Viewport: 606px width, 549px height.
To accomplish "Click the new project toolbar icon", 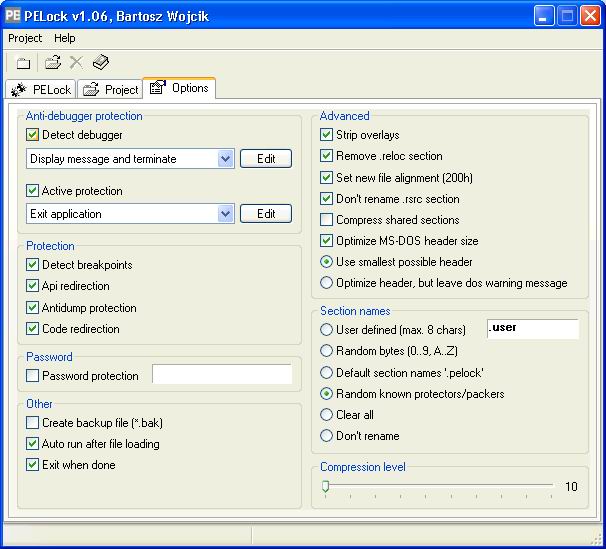I will tap(23, 63).
